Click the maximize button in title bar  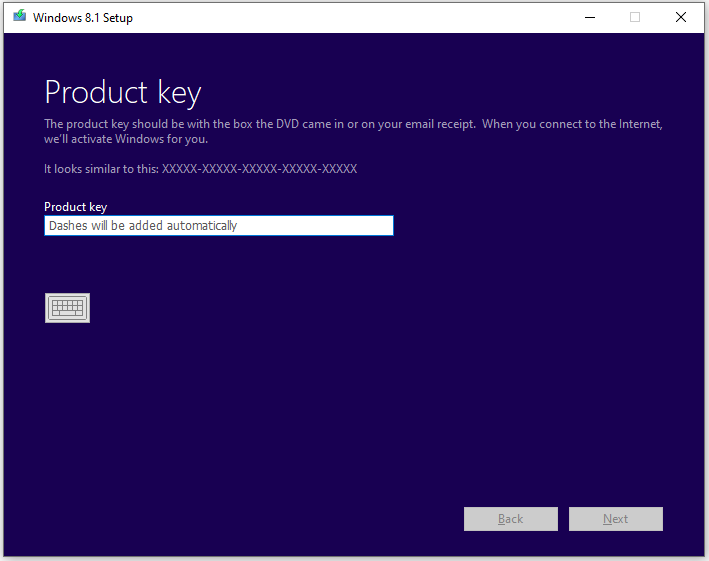click(635, 17)
